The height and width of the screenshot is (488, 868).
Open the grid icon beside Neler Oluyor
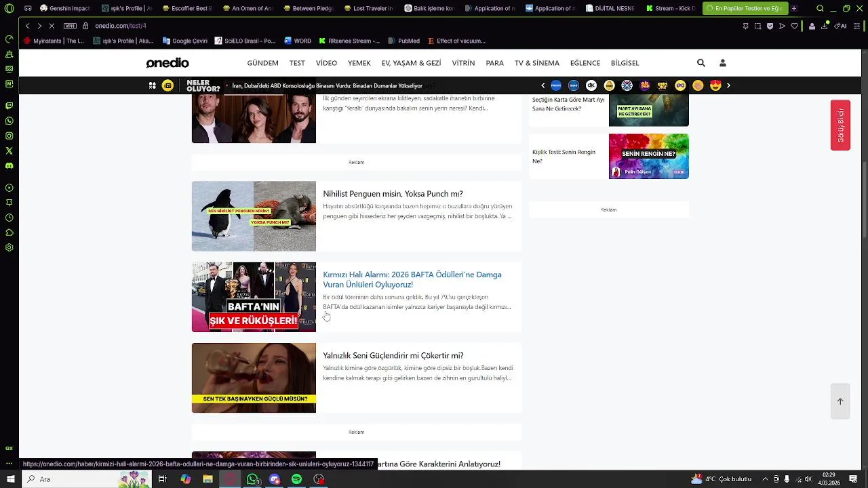coord(153,85)
